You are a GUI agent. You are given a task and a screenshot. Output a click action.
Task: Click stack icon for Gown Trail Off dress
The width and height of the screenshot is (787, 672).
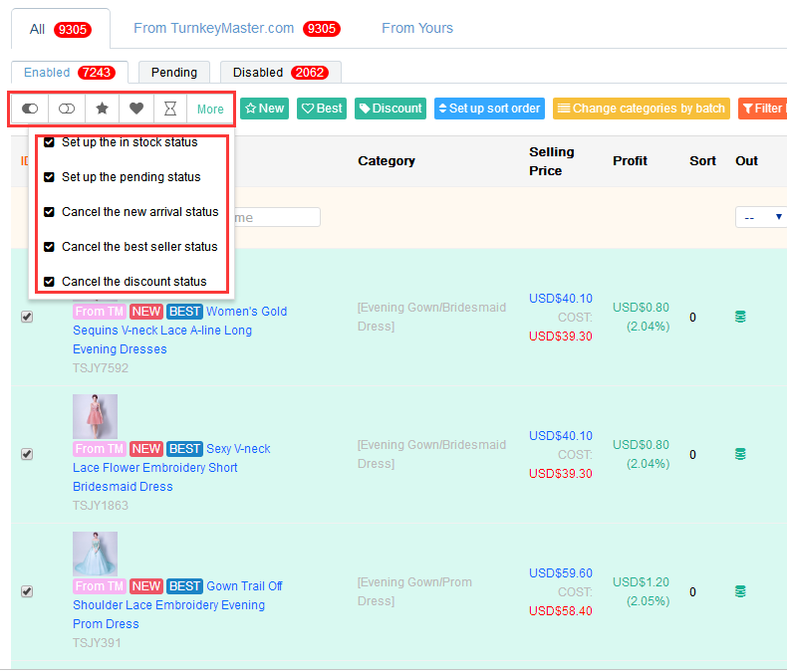pos(740,591)
